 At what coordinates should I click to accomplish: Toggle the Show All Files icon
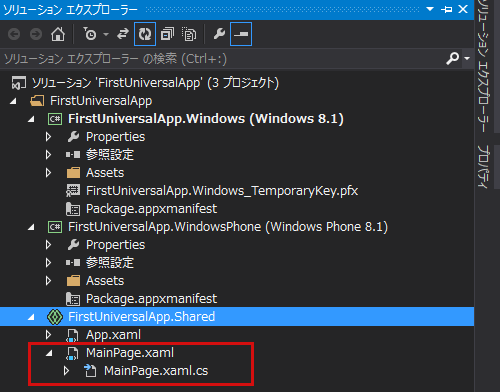189,34
